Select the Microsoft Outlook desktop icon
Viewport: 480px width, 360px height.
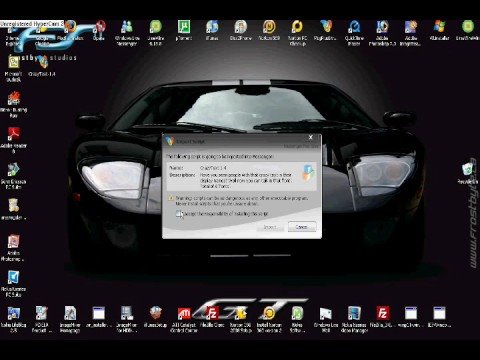pos(13,69)
